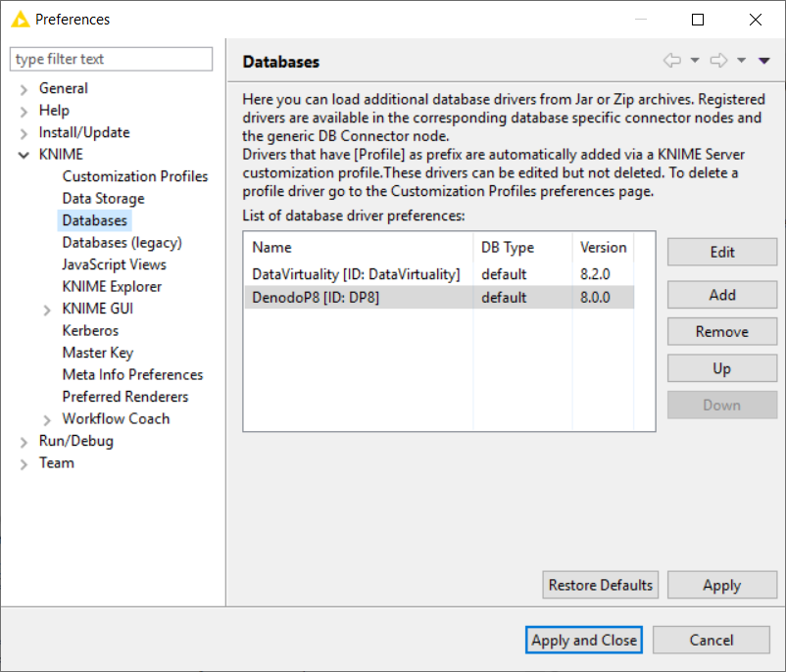Open Data Storage preferences page
This screenshot has width=786, height=672.
coord(103,199)
